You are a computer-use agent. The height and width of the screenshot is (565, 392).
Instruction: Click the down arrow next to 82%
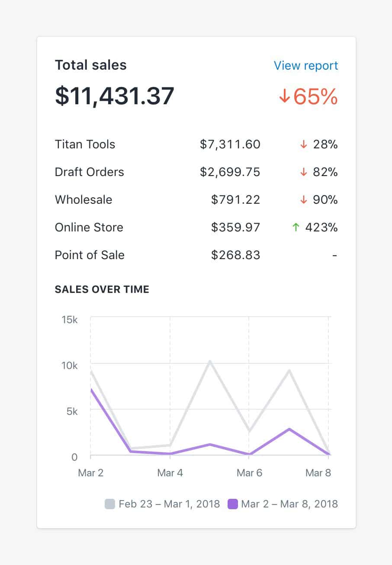303,172
